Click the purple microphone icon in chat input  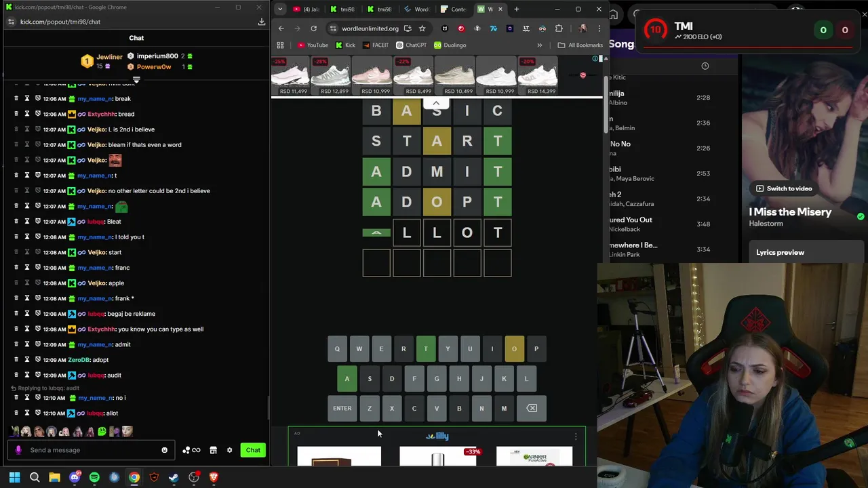tap(18, 450)
